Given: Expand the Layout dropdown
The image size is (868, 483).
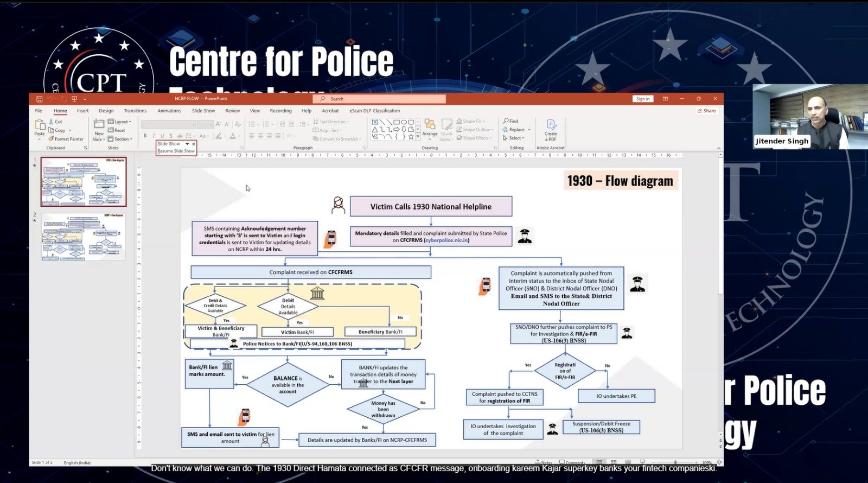Looking at the screenshot, I should 119,122.
